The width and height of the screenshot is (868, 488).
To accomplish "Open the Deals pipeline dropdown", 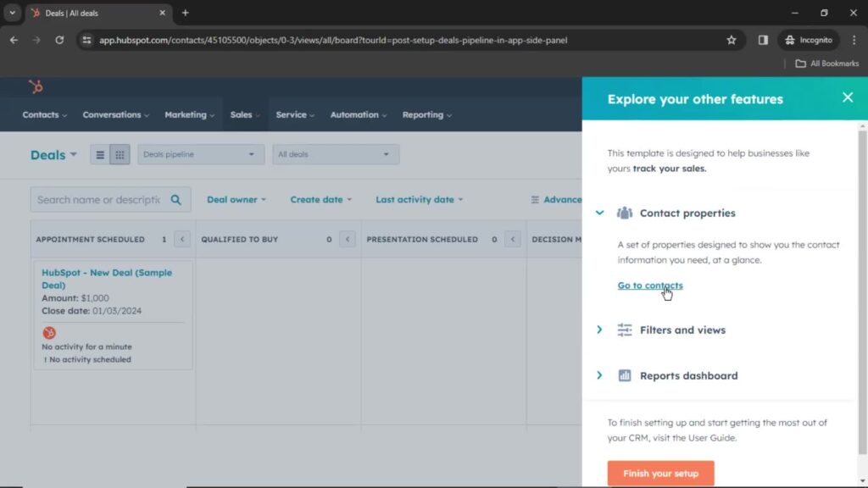I will [200, 154].
